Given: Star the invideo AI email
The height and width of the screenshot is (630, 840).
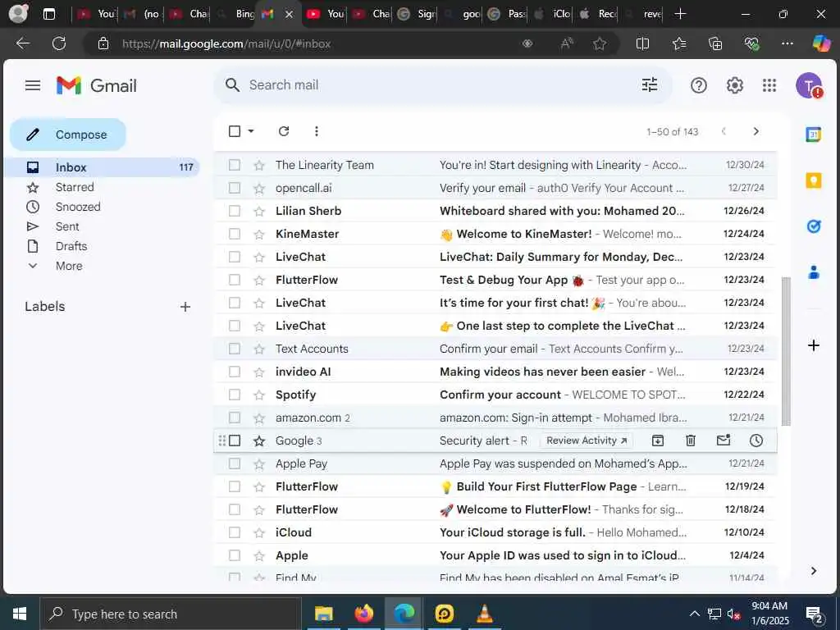Looking at the screenshot, I should pyautogui.click(x=259, y=372).
